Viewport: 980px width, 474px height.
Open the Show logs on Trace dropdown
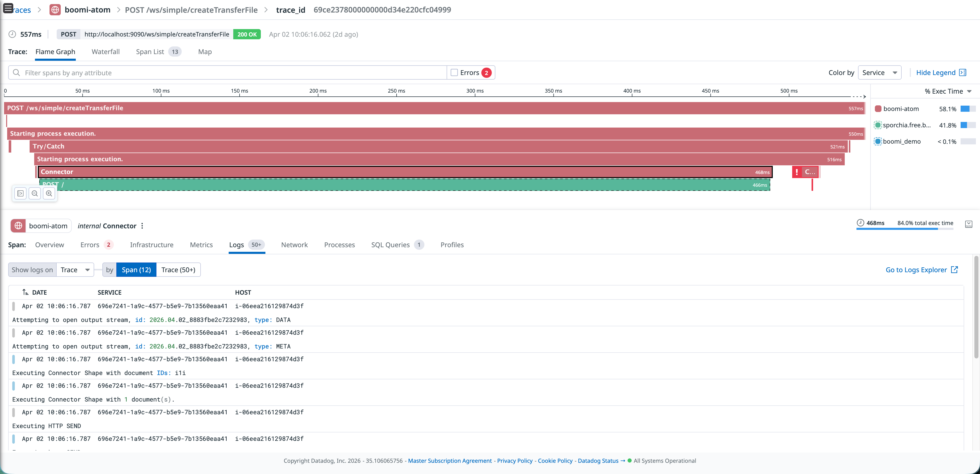(x=75, y=270)
